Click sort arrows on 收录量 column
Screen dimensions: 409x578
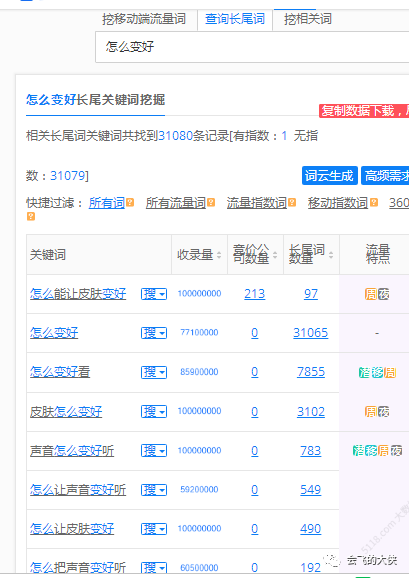(x=219, y=255)
